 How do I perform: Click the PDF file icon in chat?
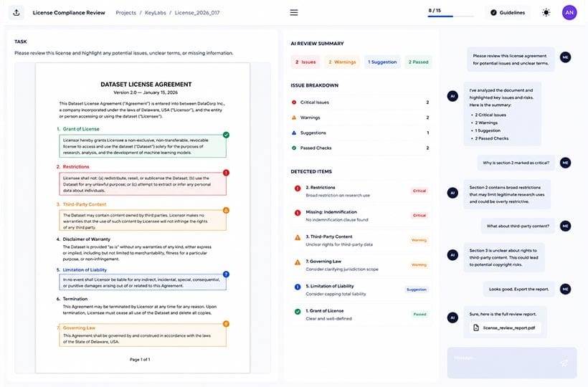[476, 328]
